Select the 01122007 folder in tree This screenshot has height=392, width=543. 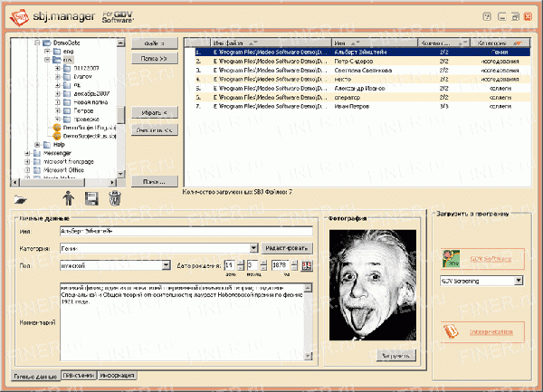(86, 68)
